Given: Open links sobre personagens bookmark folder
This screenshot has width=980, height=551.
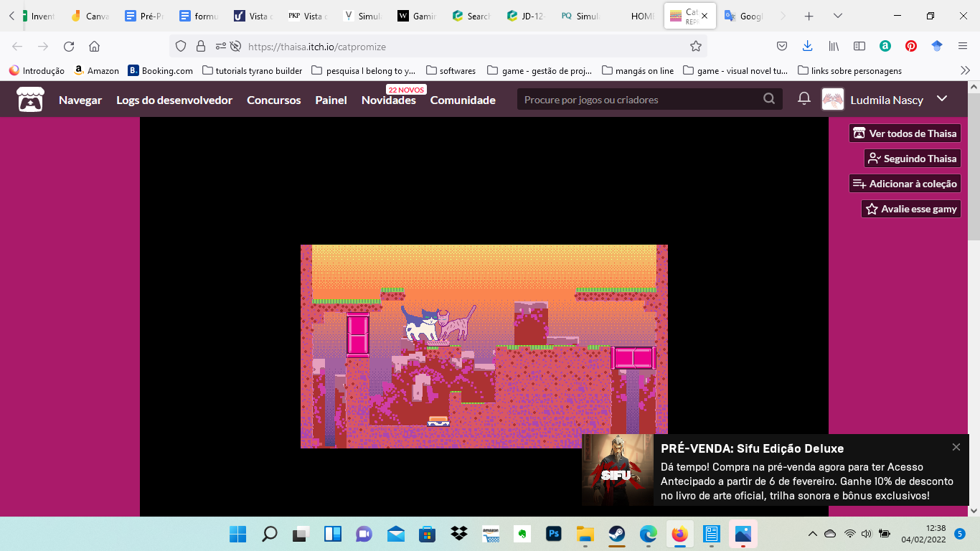Looking at the screenshot, I should click(x=849, y=70).
